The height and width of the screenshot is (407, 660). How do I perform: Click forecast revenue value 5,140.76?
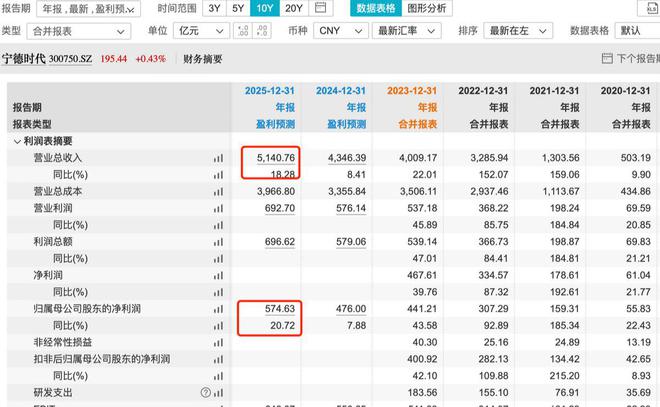pos(276,158)
